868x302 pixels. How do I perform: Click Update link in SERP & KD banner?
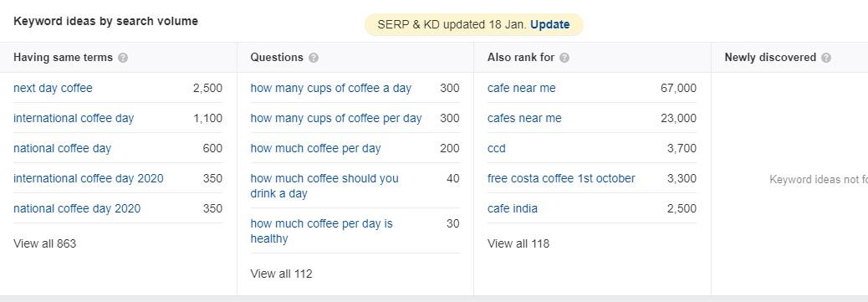coord(549,24)
